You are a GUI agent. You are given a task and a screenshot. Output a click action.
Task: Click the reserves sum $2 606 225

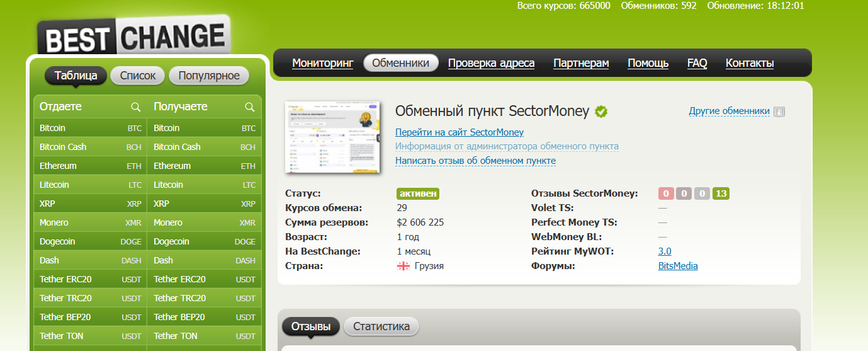pyautogui.click(x=420, y=222)
